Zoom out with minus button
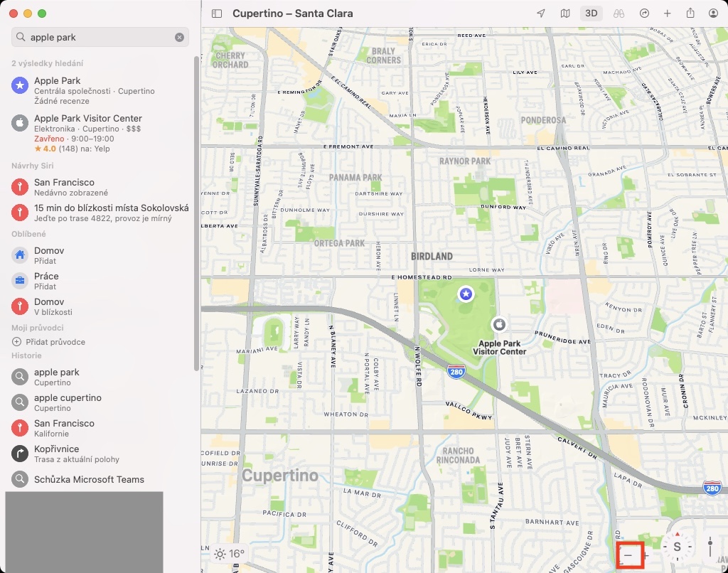This screenshot has width=728, height=573. pos(628,555)
